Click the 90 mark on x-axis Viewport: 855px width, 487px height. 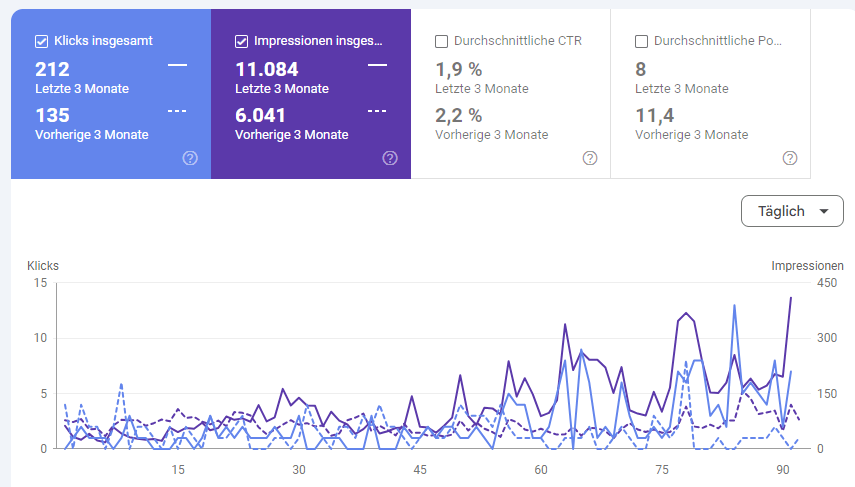pyautogui.click(x=784, y=470)
